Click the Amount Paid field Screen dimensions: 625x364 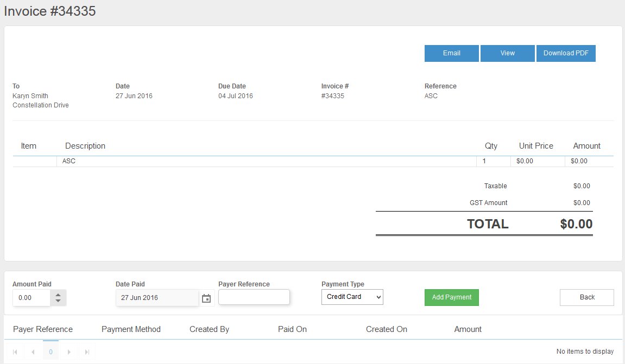coord(30,297)
